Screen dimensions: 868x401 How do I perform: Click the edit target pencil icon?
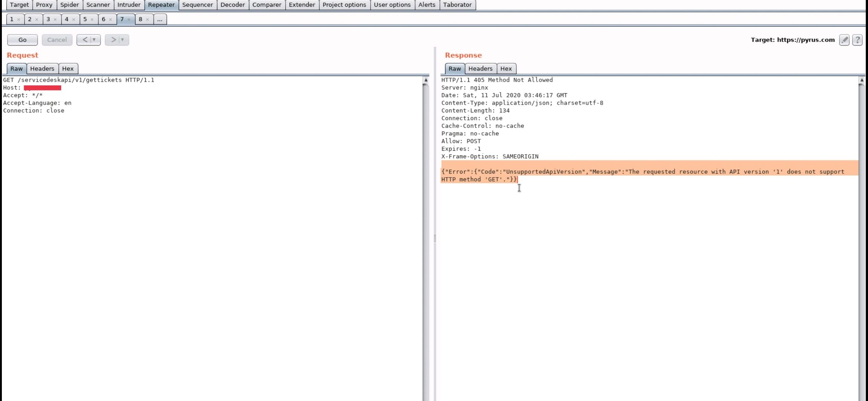click(x=844, y=40)
